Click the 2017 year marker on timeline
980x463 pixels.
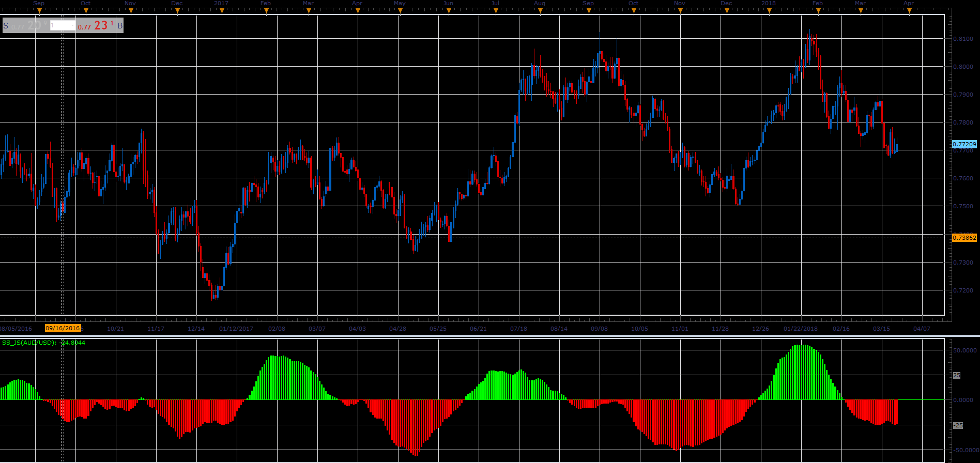(x=221, y=3)
